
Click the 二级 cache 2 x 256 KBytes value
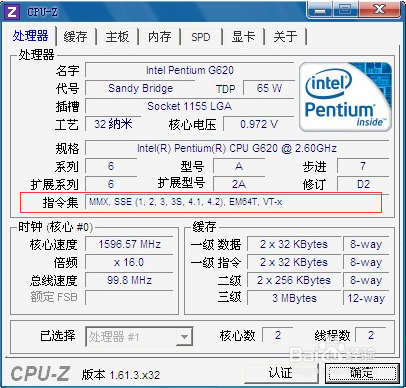294,280
